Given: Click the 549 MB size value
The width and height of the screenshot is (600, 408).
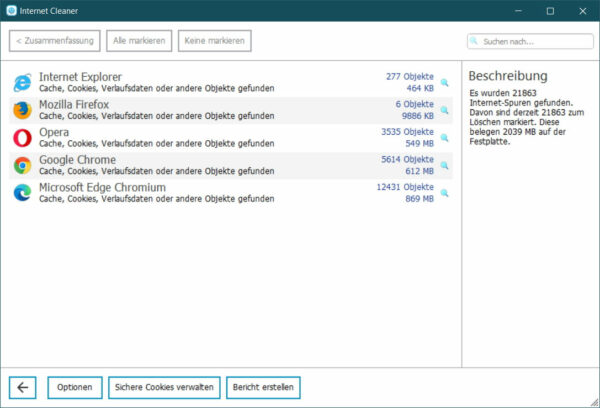Looking at the screenshot, I should coord(420,143).
